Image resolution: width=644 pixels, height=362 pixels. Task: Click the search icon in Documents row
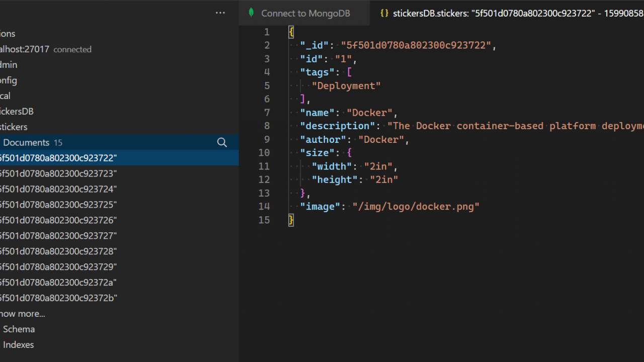click(222, 143)
